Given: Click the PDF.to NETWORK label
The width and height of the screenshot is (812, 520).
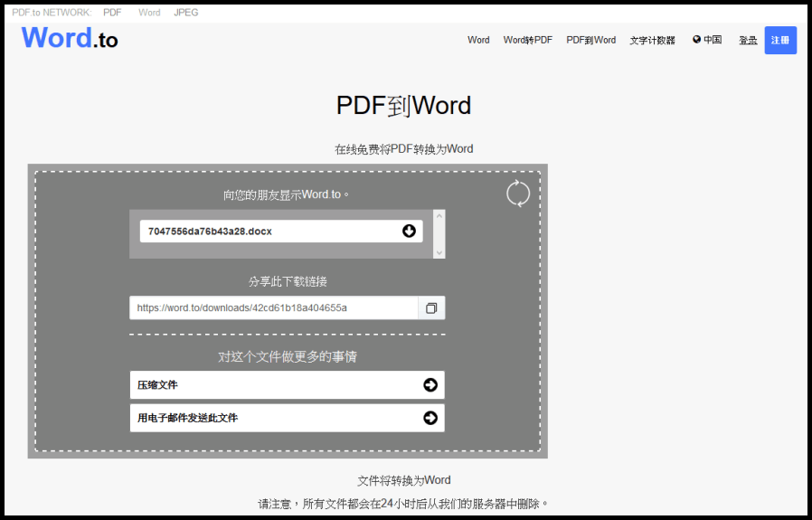Looking at the screenshot, I should 52,13.
